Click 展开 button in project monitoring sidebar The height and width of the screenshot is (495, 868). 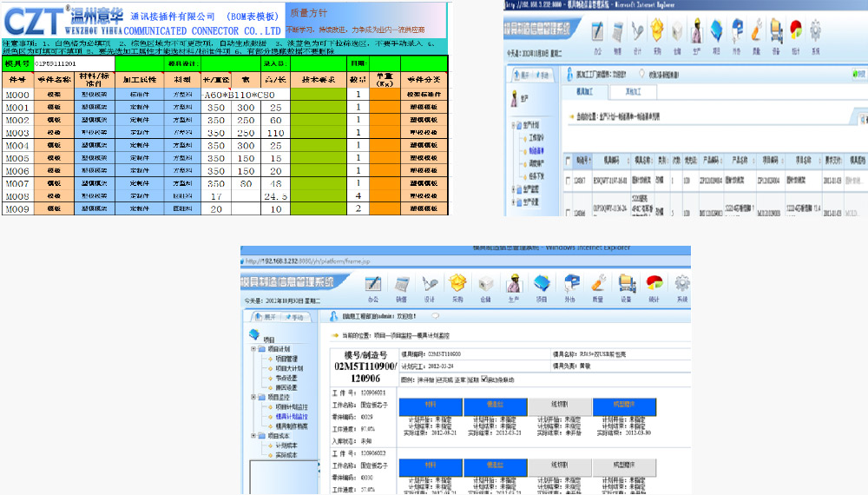(266, 317)
